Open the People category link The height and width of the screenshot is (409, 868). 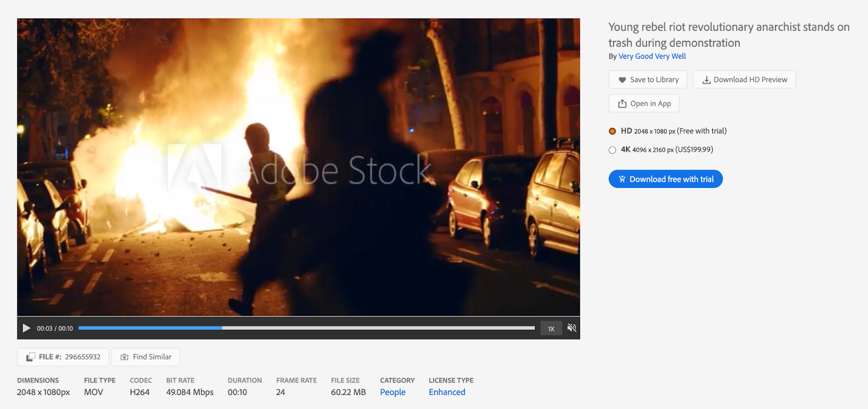point(393,392)
